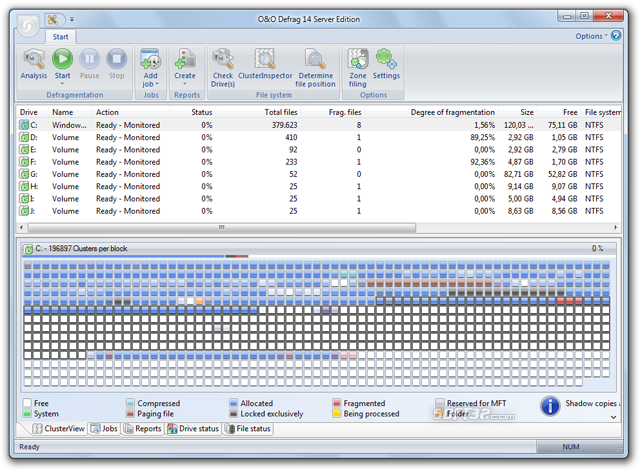Click the Pause defragmentation icon
640x470 pixels.
pyautogui.click(x=89, y=59)
